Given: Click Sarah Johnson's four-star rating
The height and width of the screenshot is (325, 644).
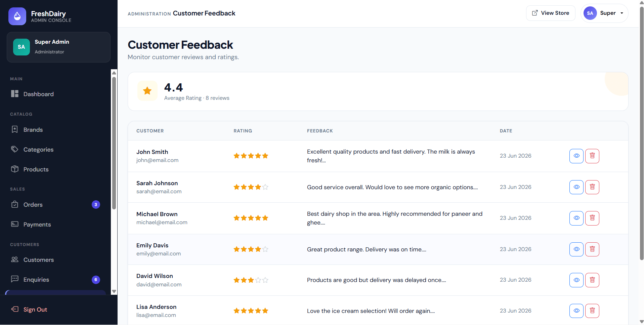Looking at the screenshot, I should click(251, 187).
